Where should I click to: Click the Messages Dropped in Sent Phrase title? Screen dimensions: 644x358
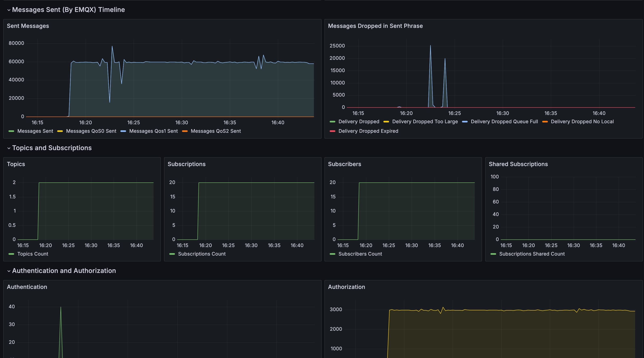tap(376, 26)
